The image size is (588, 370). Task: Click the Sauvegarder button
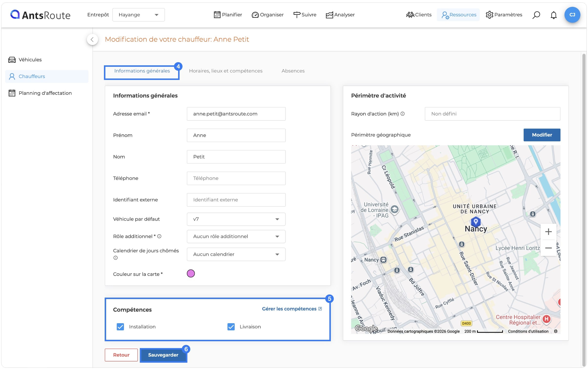pyautogui.click(x=163, y=355)
